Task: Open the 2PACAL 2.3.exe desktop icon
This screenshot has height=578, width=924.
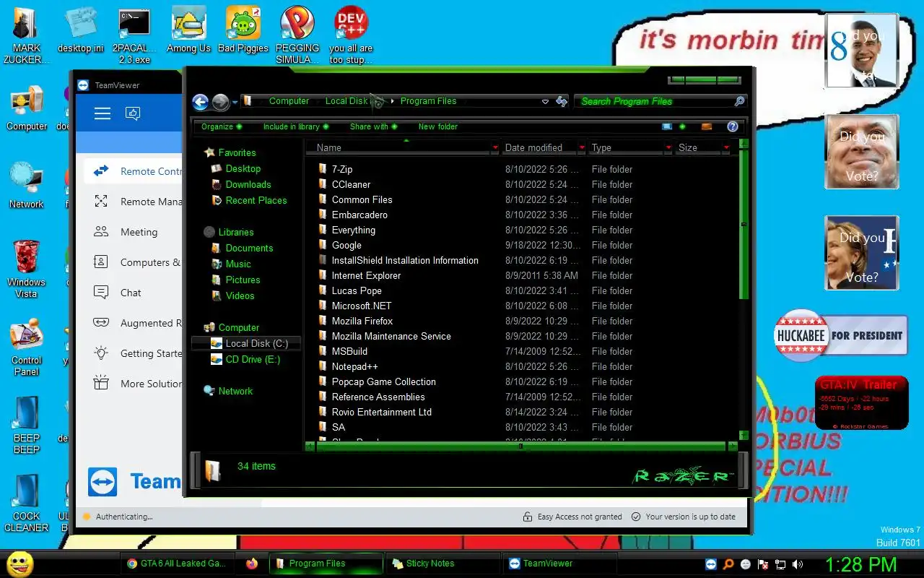Action: pos(134,35)
